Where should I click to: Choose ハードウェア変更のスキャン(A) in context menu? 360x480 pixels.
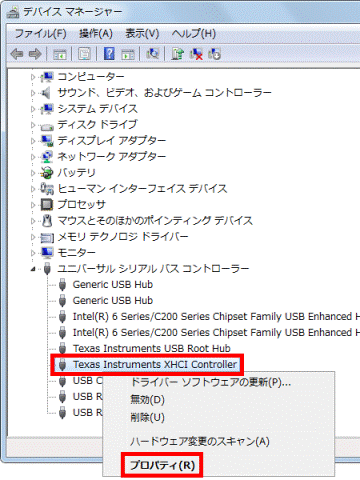pyautogui.click(x=200, y=441)
